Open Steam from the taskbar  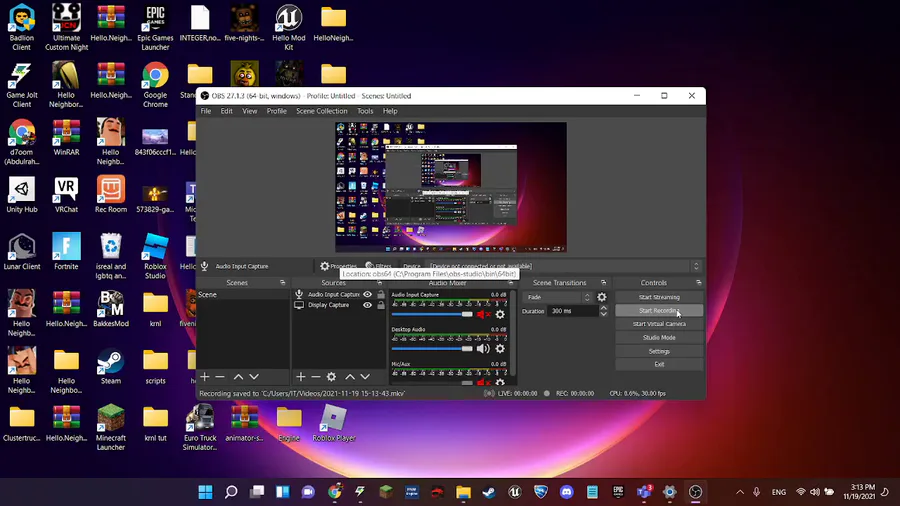tap(489, 492)
